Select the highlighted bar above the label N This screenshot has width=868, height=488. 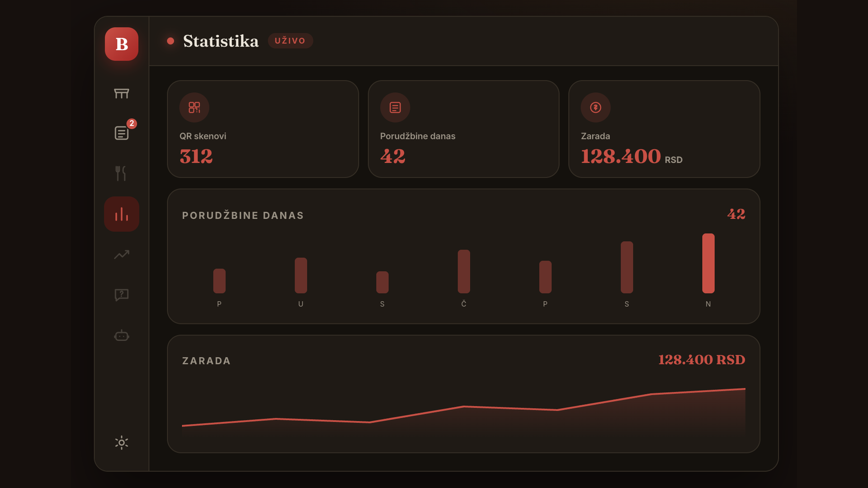pos(708,263)
